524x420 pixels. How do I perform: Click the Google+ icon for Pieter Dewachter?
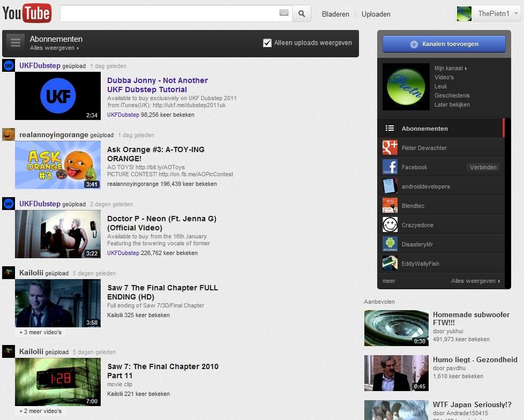click(x=390, y=148)
